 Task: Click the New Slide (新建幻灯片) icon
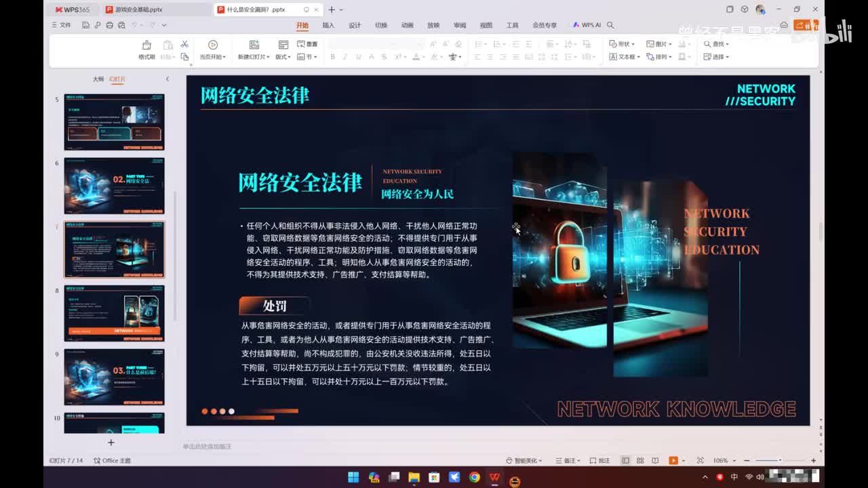254,45
